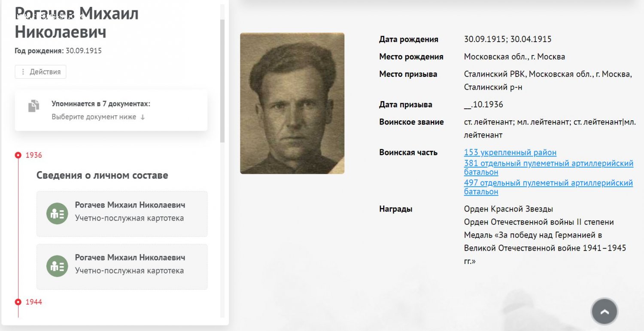The height and width of the screenshot is (331, 644).
Task: Click the down arrow after Выберите документ ниже
Action: [143, 117]
